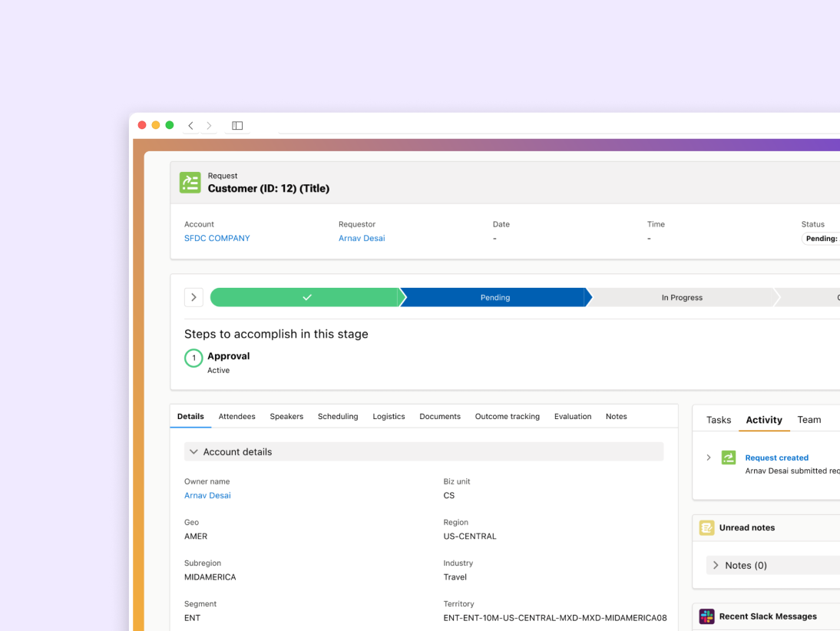840x631 pixels.
Task: Click the Unread notes icon
Action: (706, 527)
